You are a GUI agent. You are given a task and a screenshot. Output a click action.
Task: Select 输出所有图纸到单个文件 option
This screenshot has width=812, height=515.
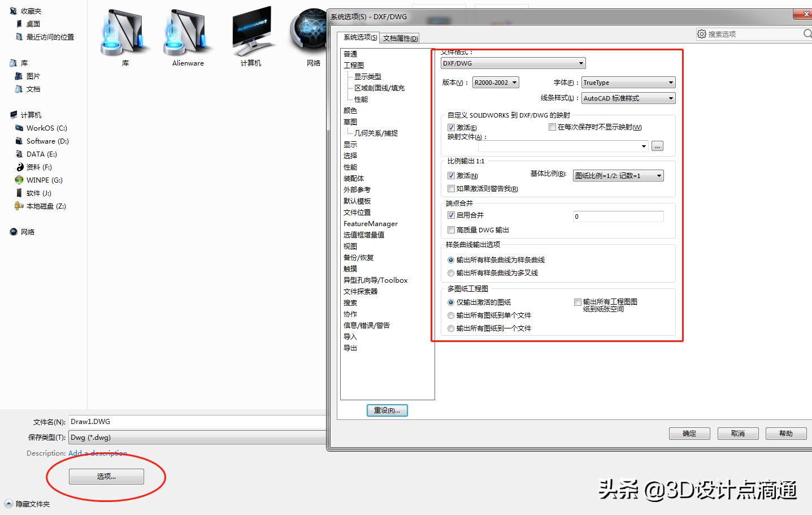[x=450, y=315]
